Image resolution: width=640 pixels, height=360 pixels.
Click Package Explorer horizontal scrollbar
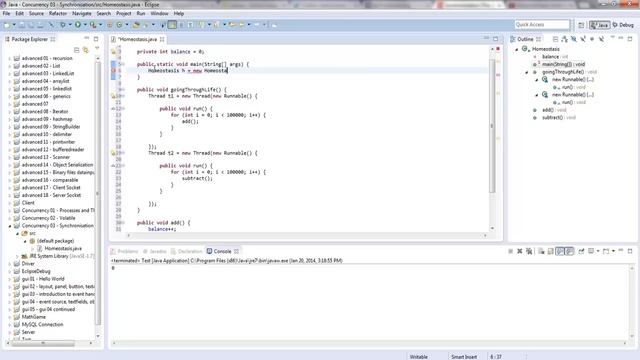[43, 343]
